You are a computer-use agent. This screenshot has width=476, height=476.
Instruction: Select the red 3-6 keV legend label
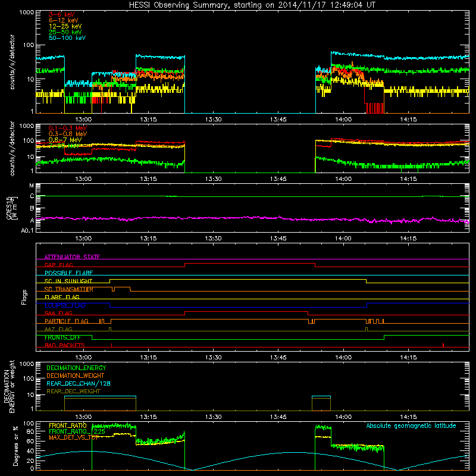point(61,14)
